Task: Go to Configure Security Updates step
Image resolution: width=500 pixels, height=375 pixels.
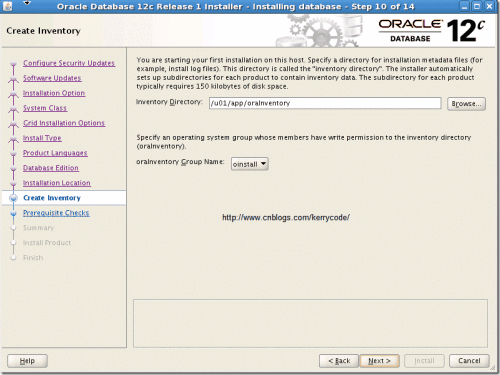Action: point(69,63)
